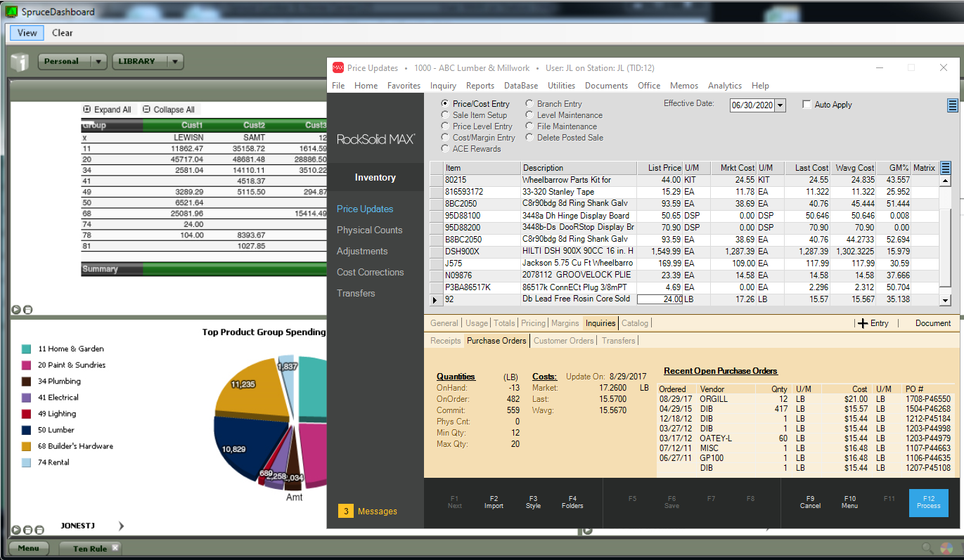Open the View menu in SpruceDashboard

click(27, 33)
